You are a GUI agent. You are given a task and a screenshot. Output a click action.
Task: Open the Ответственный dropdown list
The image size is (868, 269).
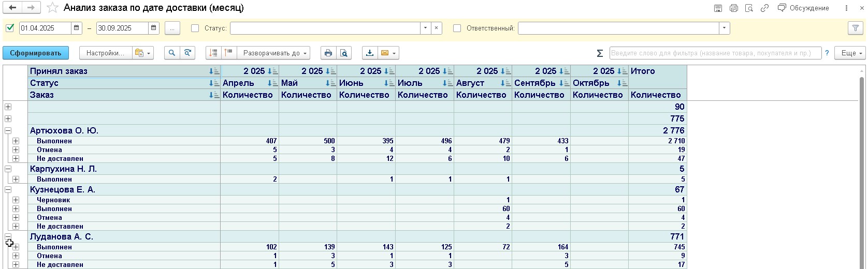tap(724, 28)
